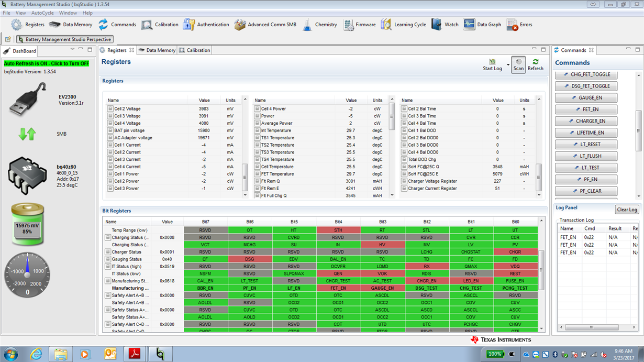The image size is (644, 362).
Task: Toggle lock icon beside Gauging Status
Action: pyautogui.click(x=108, y=259)
